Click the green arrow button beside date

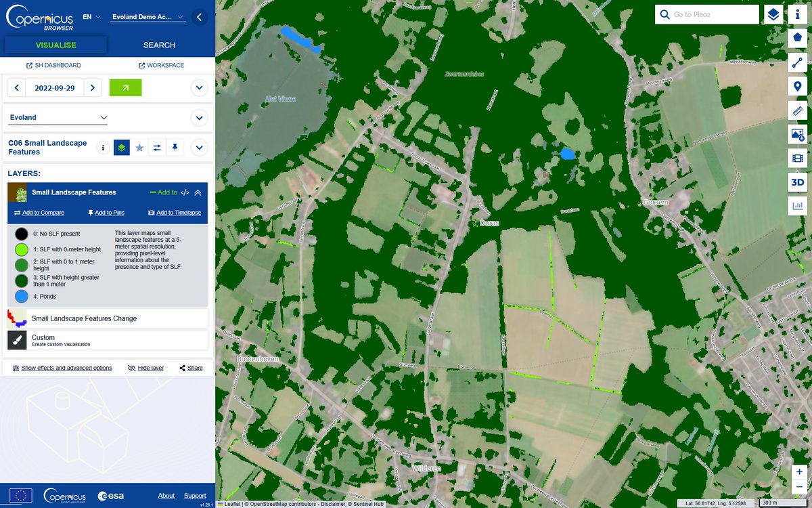(125, 87)
